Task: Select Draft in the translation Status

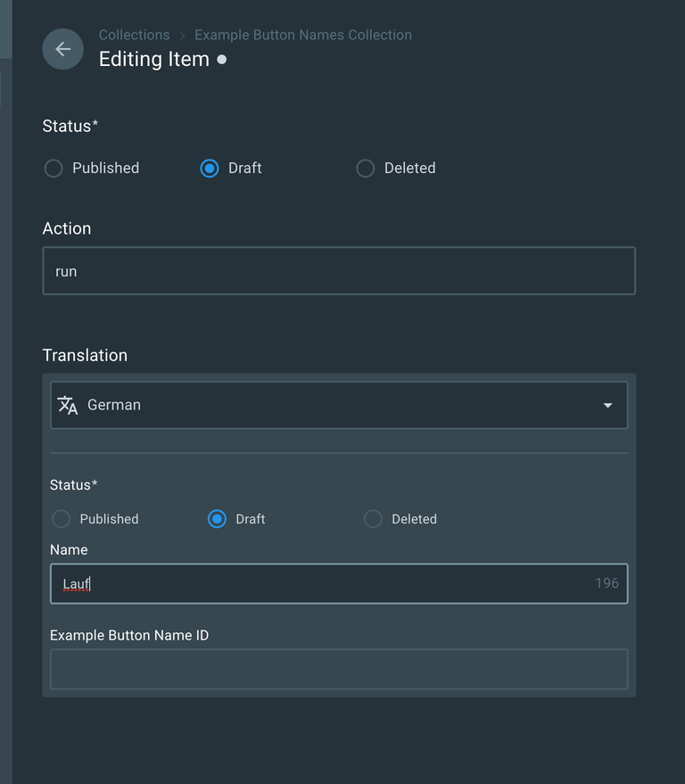Action: tap(217, 519)
